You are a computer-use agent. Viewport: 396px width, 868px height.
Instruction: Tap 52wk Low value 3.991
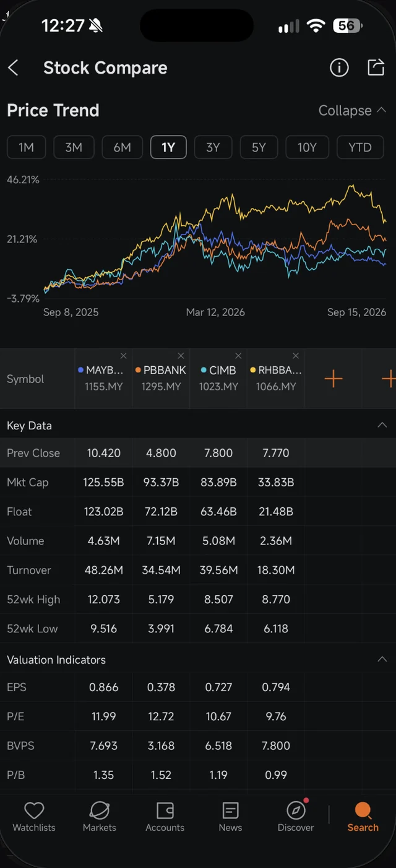click(x=161, y=629)
